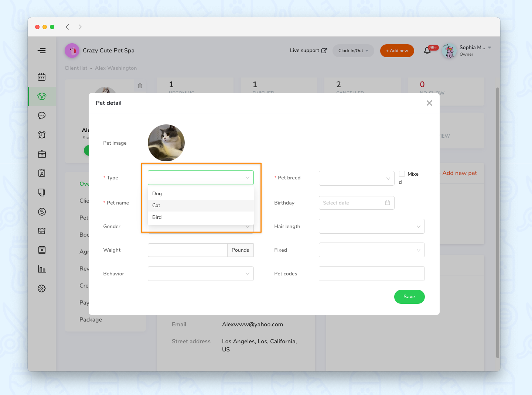The height and width of the screenshot is (395, 532).
Task: Expand the Fixed dropdown
Action: pos(372,250)
